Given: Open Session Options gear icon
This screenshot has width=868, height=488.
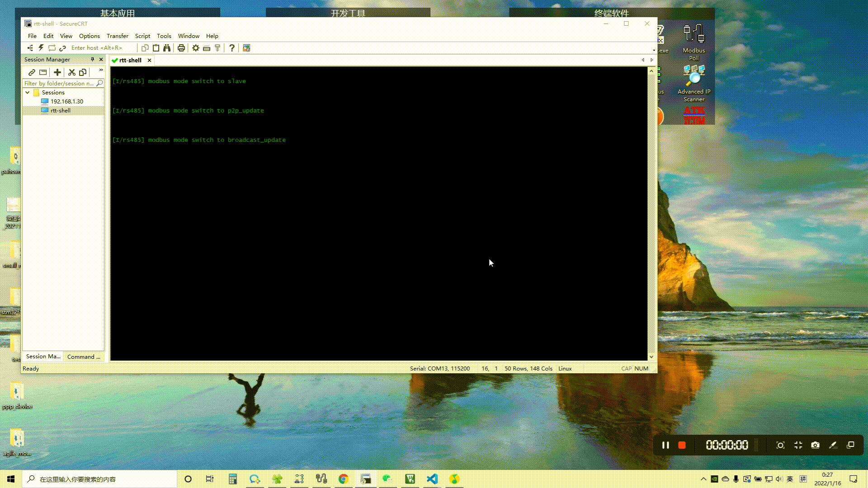Looking at the screenshot, I should (196, 48).
